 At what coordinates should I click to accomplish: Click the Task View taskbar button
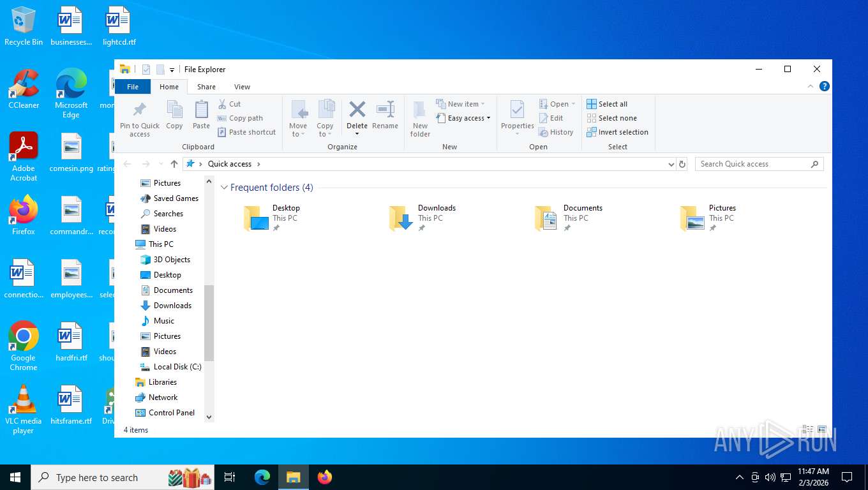pyautogui.click(x=230, y=477)
